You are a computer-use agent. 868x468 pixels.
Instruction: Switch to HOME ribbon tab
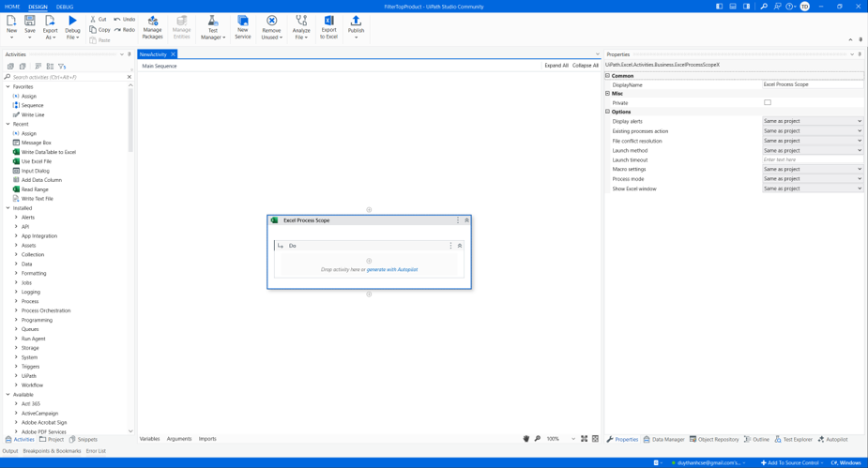pyautogui.click(x=12, y=7)
